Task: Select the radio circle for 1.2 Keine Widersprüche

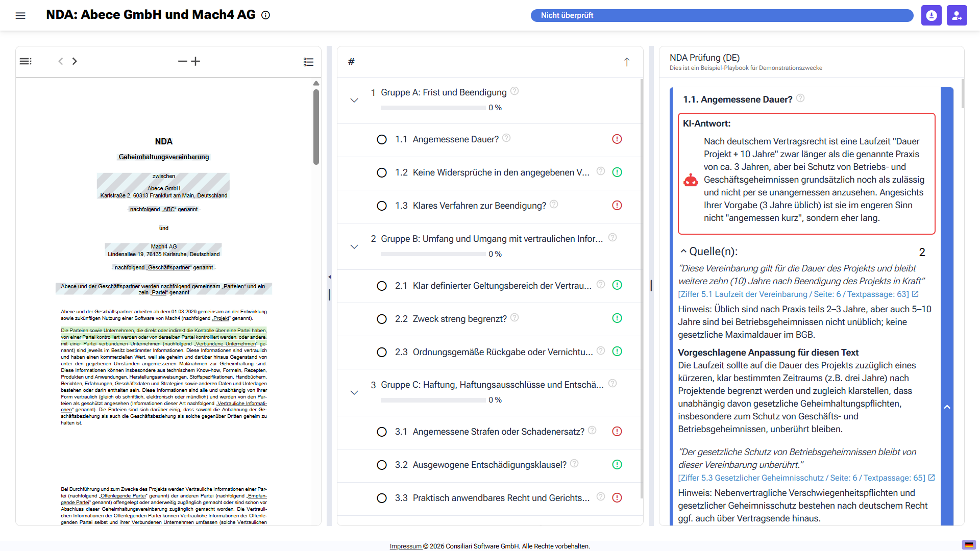Action: coord(382,172)
